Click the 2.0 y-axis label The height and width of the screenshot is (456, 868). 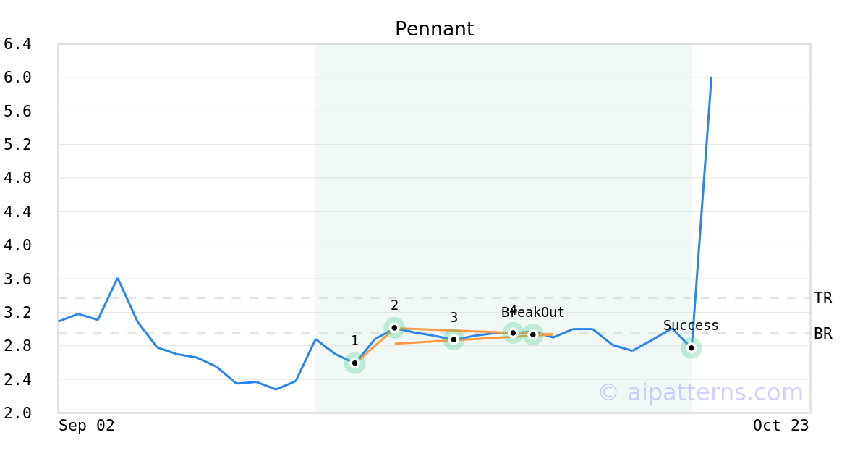17,413
